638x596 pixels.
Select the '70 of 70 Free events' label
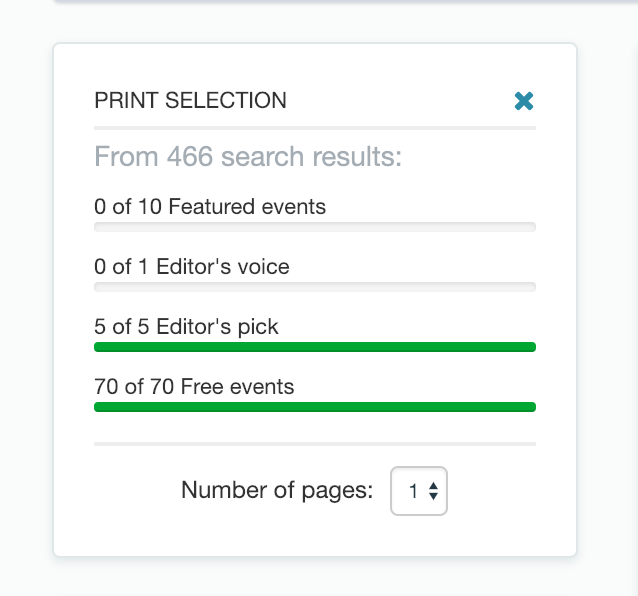pos(194,386)
